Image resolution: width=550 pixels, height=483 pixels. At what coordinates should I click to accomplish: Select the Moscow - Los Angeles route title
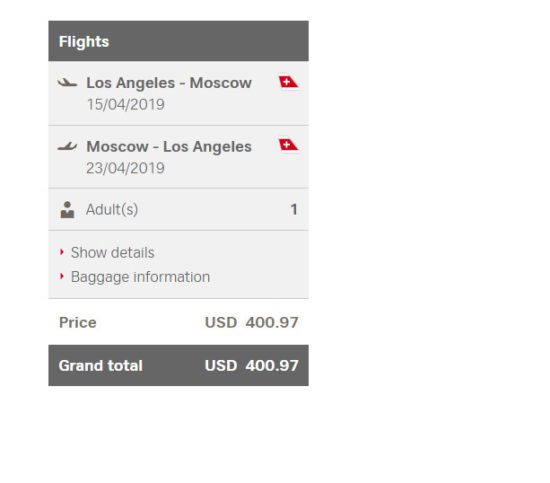click(169, 147)
